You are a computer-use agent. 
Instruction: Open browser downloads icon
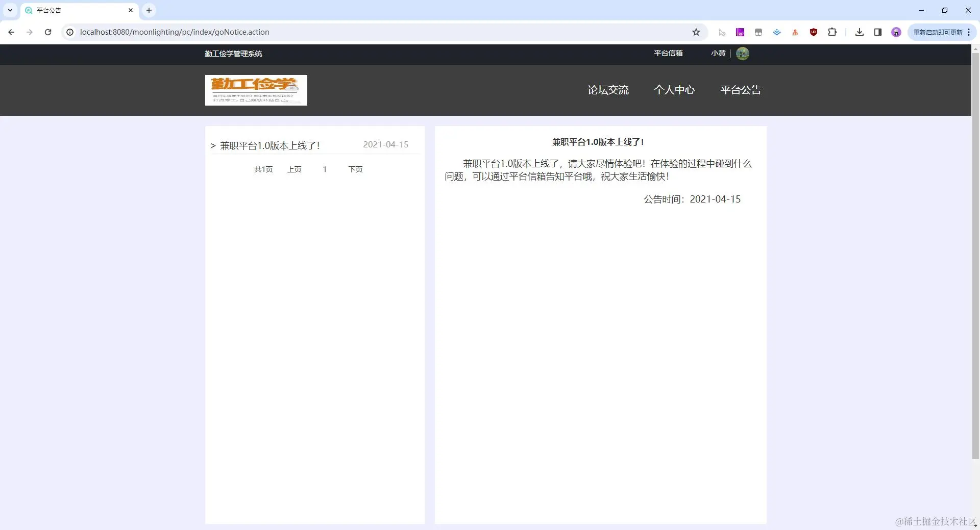(860, 32)
